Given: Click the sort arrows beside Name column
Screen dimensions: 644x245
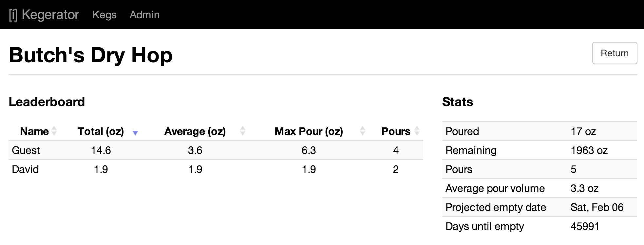Looking at the screenshot, I should (54, 131).
